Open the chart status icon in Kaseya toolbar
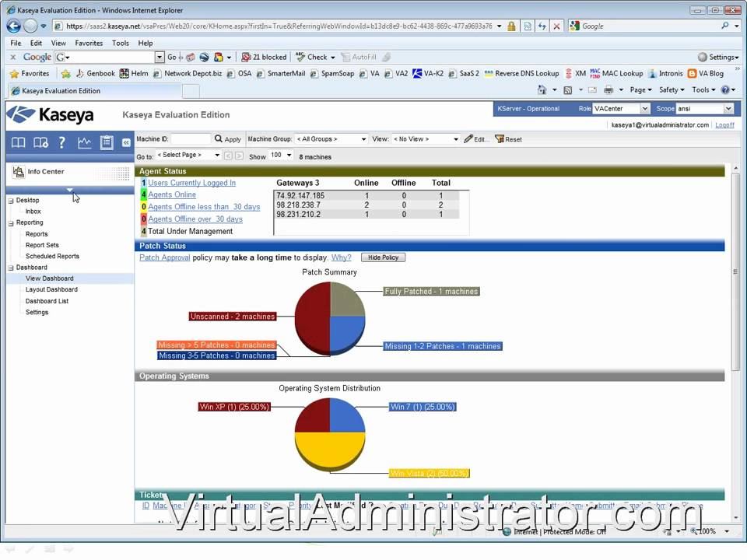 (x=84, y=142)
